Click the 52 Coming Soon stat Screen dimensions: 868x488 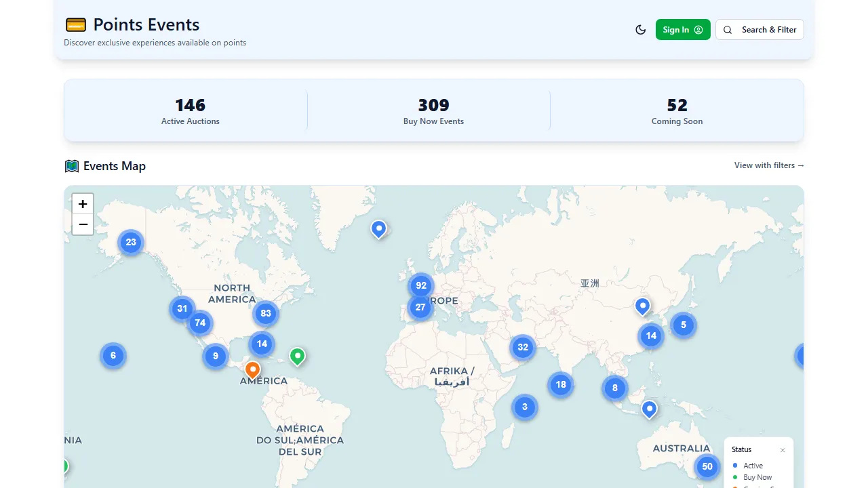click(677, 111)
